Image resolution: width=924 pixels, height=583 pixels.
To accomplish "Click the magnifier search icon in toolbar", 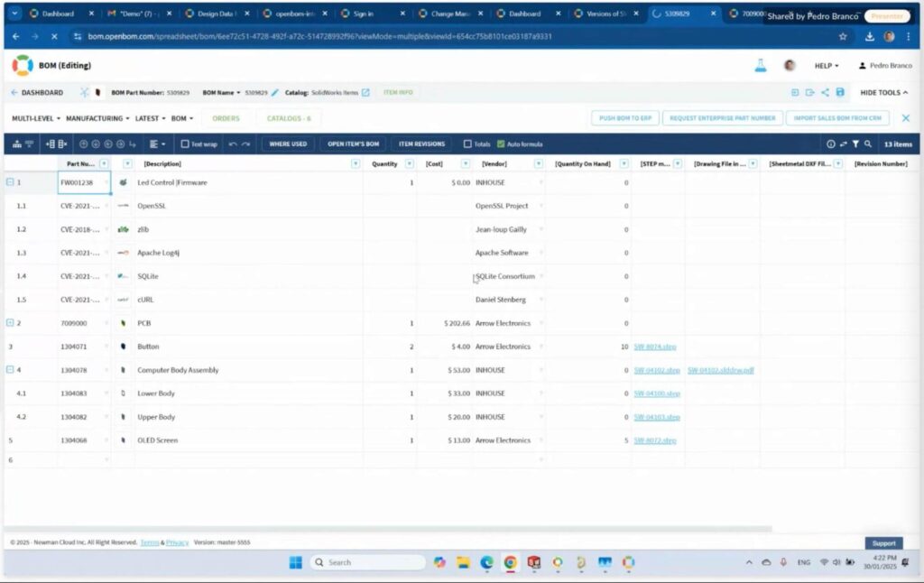I will click(x=868, y=143).
